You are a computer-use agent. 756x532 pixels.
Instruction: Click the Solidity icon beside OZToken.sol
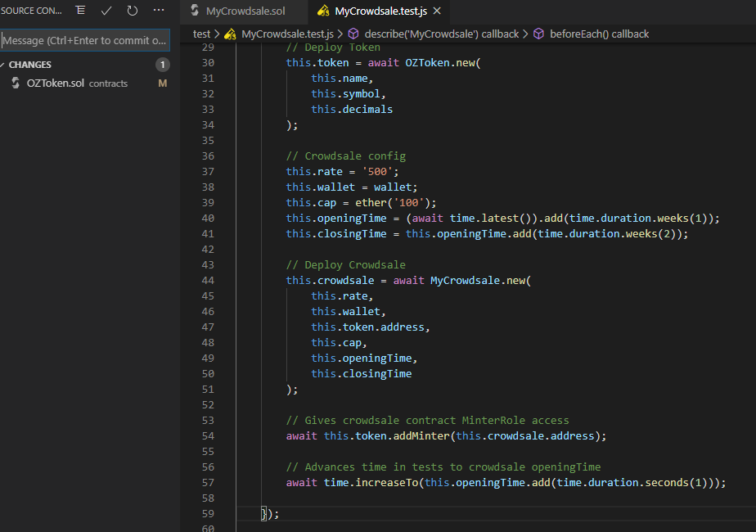[16, 83]
